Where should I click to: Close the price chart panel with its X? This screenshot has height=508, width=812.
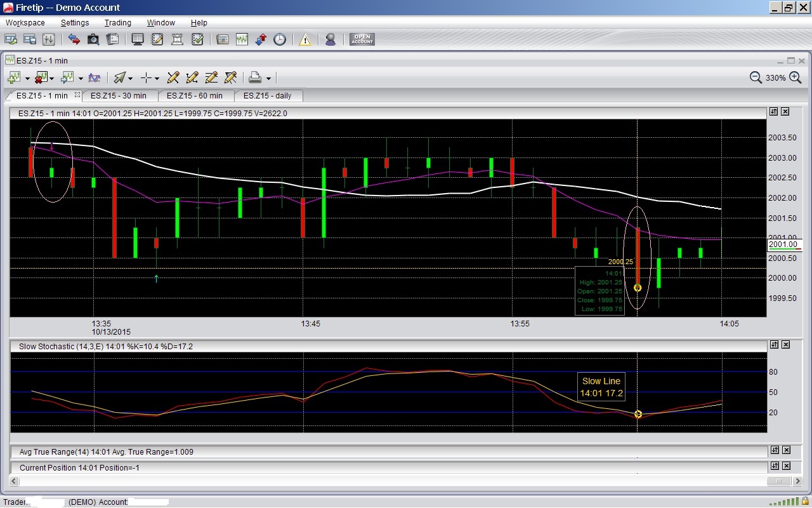[785, 112]
